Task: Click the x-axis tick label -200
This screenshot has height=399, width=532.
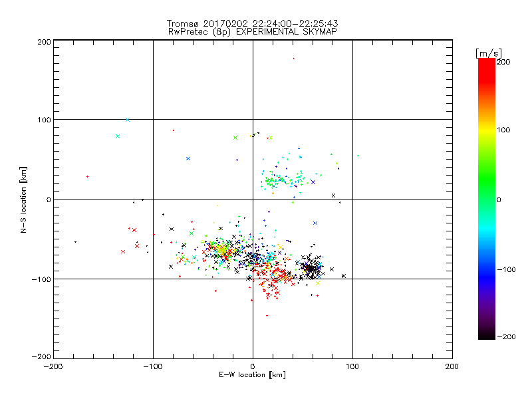Action: pos(53,366)
